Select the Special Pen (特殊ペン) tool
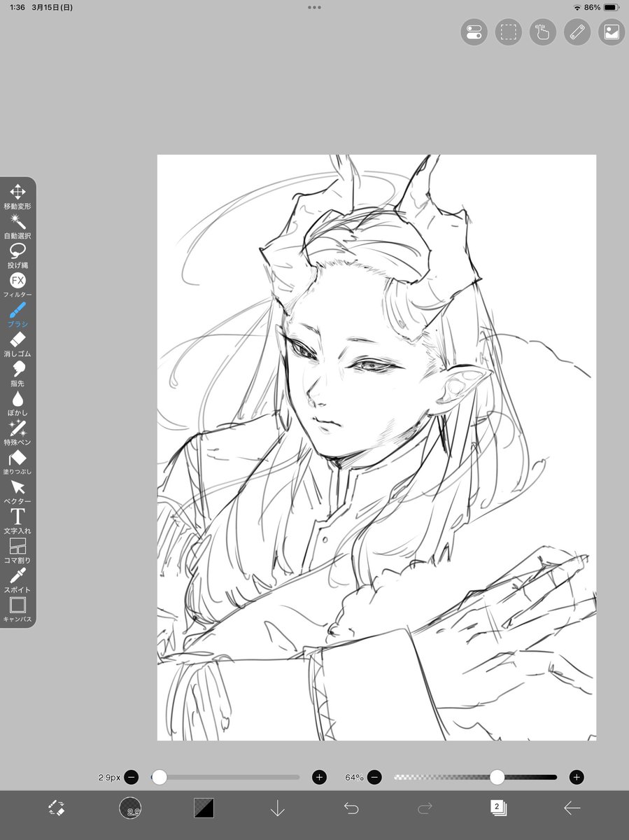This screenshot has width=629, height=840. tap(17, 433)
